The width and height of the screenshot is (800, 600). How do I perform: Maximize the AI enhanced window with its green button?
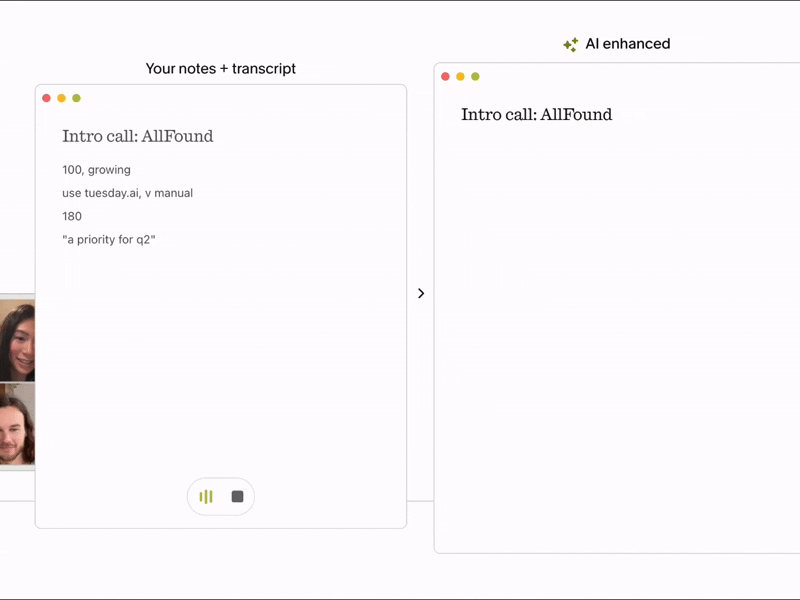tap(475, 76)
